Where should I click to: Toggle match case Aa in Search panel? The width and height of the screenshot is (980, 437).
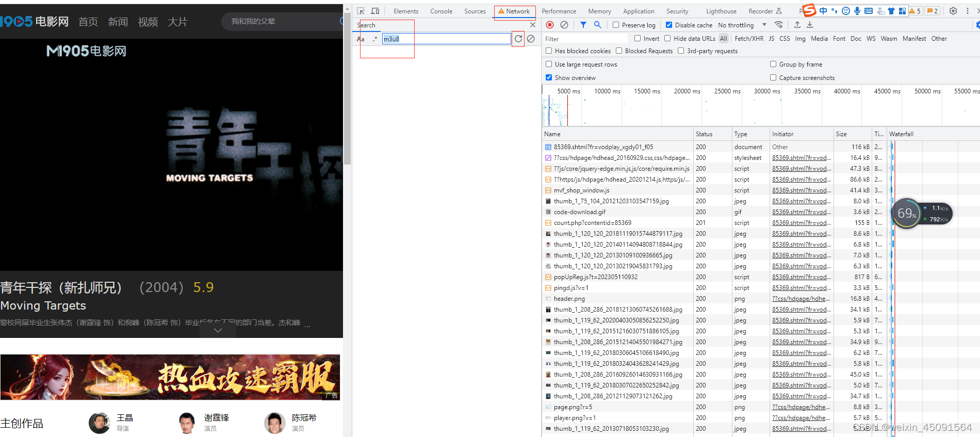pyautogui.click(x=361, y=39)
